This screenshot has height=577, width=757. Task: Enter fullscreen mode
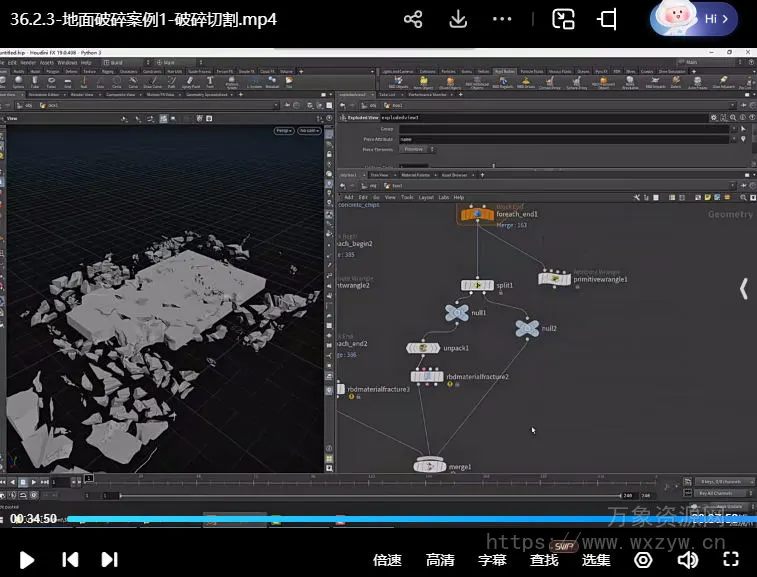[x=731, y=559]
